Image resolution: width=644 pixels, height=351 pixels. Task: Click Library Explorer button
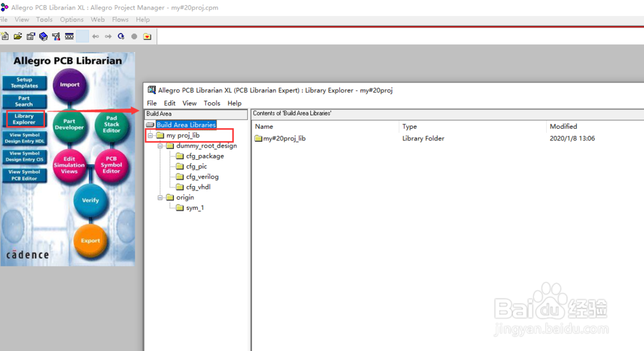[x=24, y=119]
